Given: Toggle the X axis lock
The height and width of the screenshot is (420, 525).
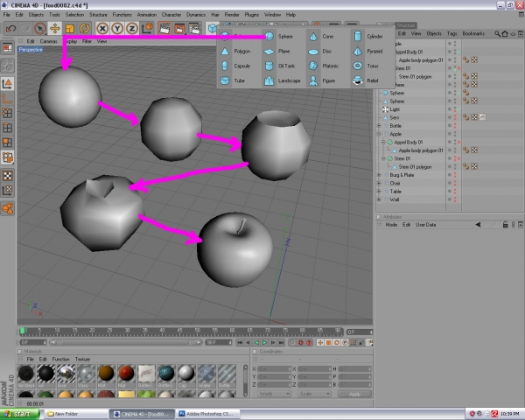Looking at the screenshot, I should tap(102, 29).
